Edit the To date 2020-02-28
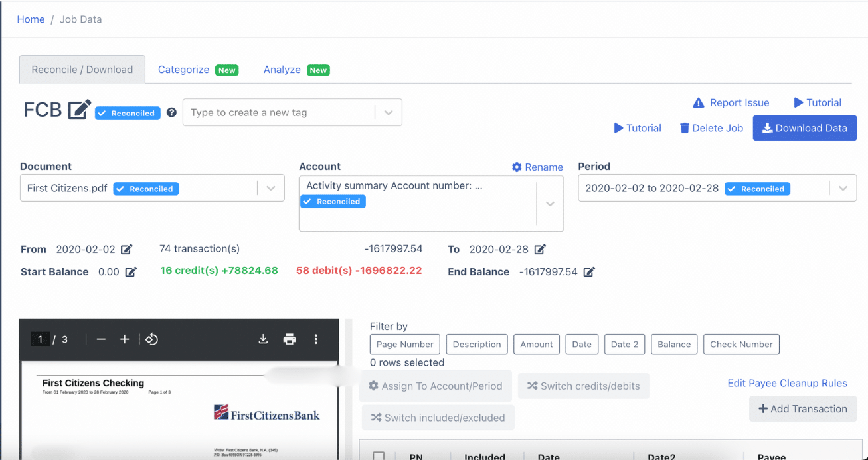The height and width of the screenshot is (460, 868). pyautogui.click(x=540, y=250)
